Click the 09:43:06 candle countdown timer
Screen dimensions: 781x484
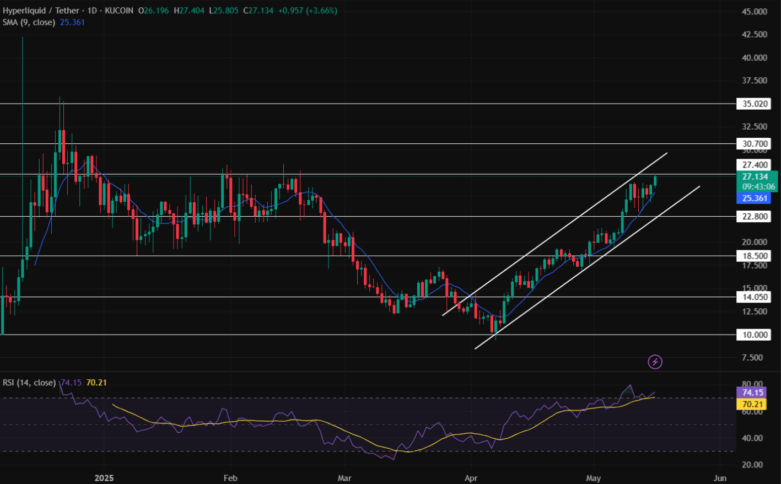(x=758, y=187)
